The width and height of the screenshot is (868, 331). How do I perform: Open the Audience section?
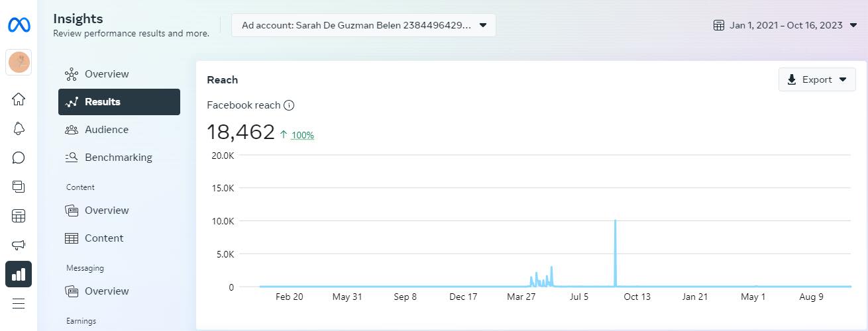click(106, 130)
